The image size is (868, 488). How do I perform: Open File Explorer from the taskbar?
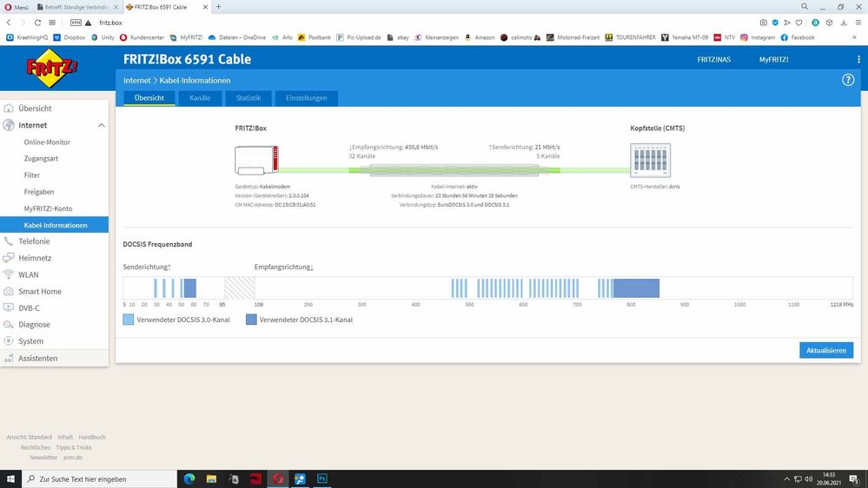pyautogui.click(x=211, y=478)
